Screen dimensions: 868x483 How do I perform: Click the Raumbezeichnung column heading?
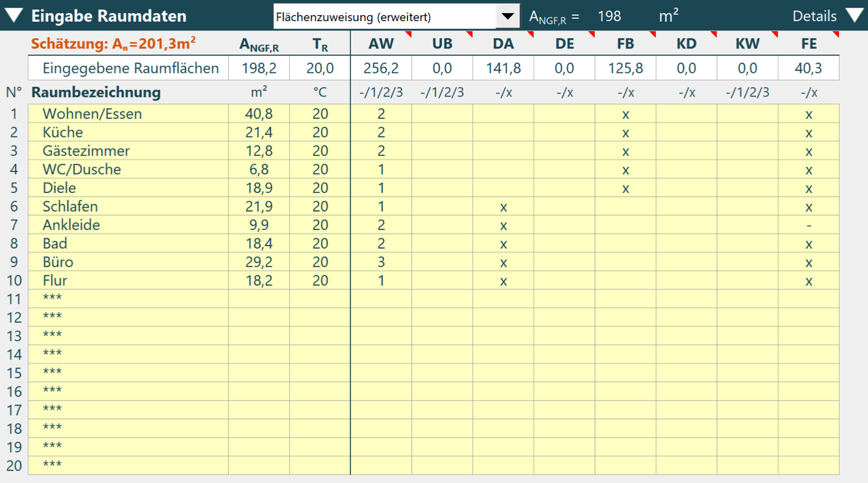coord(96,92)
